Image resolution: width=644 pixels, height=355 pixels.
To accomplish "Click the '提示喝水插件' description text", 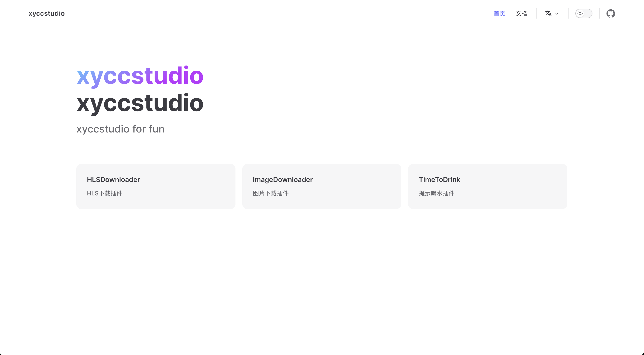I will click(436, 193).
